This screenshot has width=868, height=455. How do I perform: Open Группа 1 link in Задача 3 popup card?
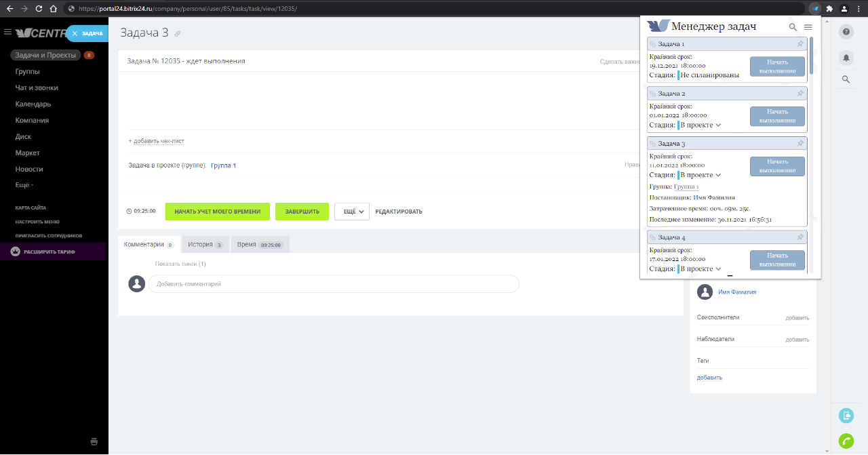click(686, 186)
